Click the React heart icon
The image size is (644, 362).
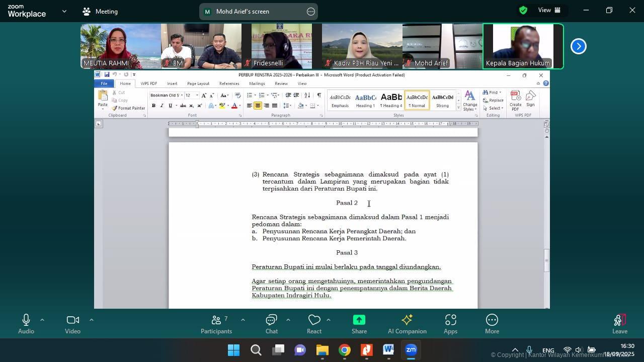314,320
